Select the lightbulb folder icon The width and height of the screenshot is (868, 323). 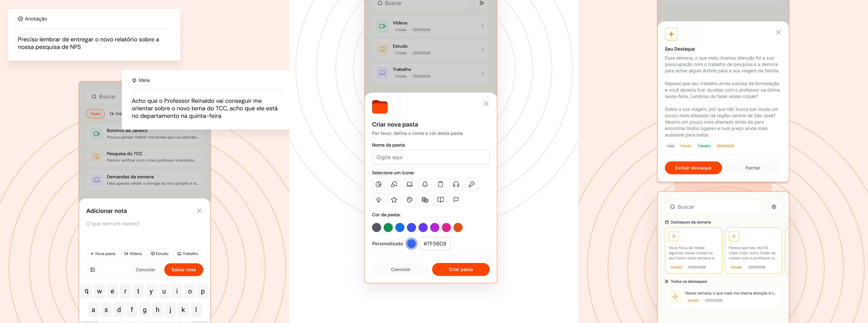tap(378, 200)
